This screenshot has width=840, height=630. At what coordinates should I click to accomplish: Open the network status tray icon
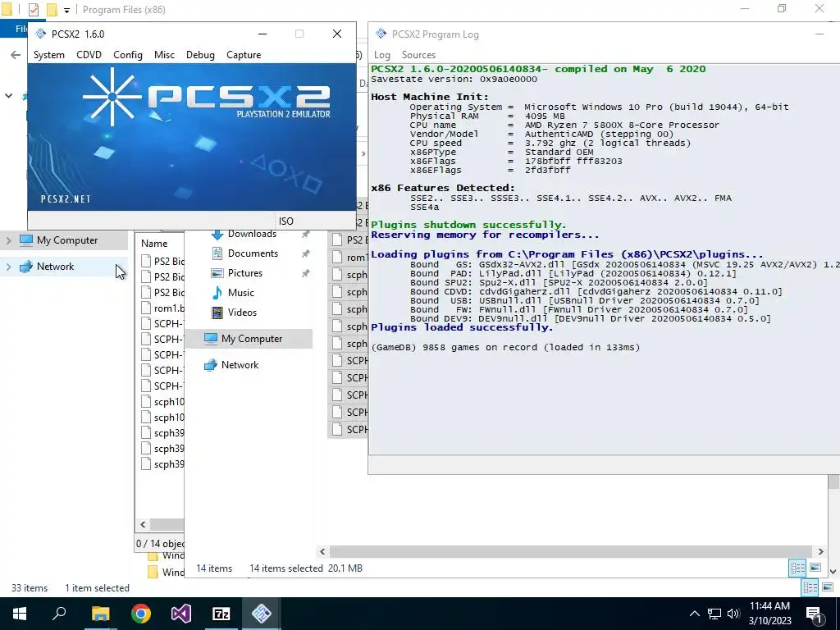point(714,614)
